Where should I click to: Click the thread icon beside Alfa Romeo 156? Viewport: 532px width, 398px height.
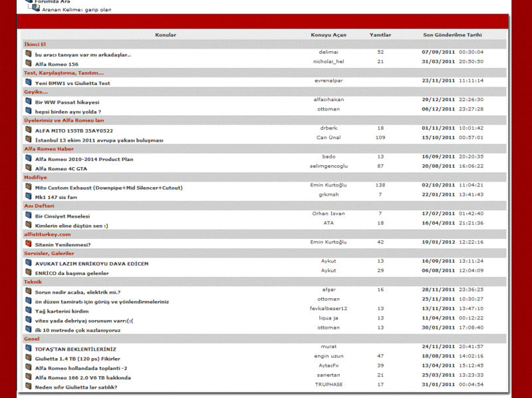click(x=29, y=63)
